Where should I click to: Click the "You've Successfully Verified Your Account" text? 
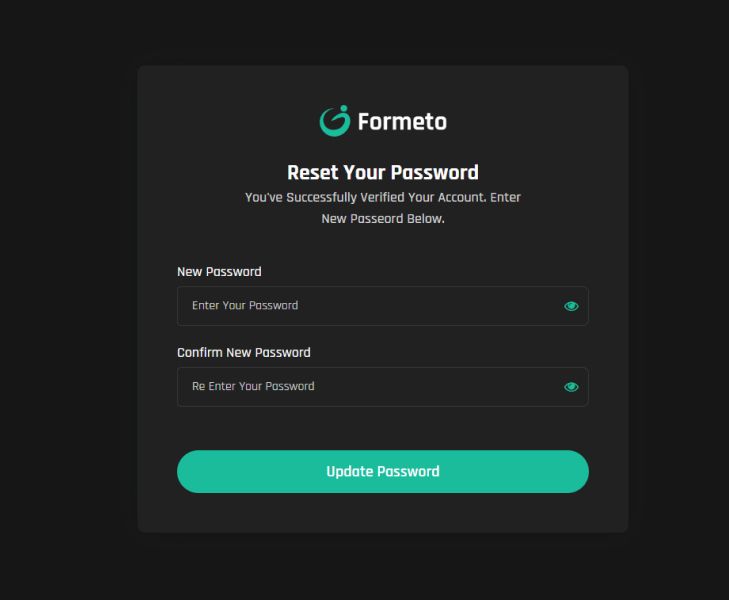pyautogui.click(x=365, y=197)
